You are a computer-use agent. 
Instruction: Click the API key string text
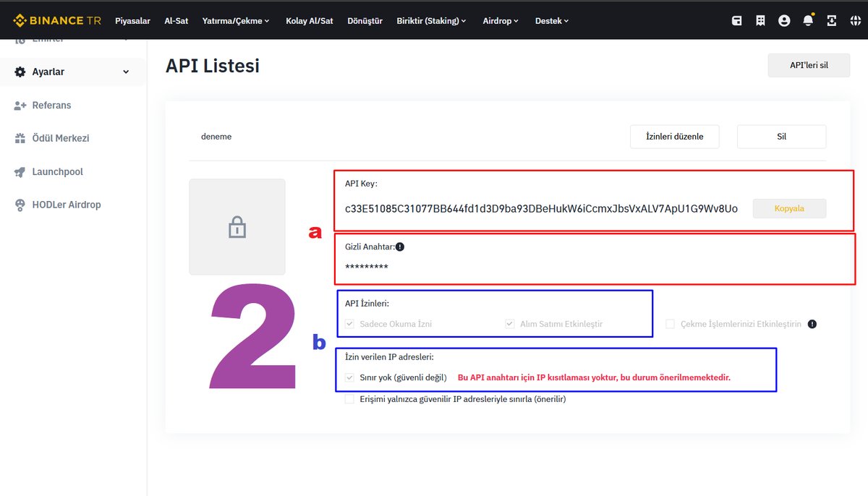541,209
